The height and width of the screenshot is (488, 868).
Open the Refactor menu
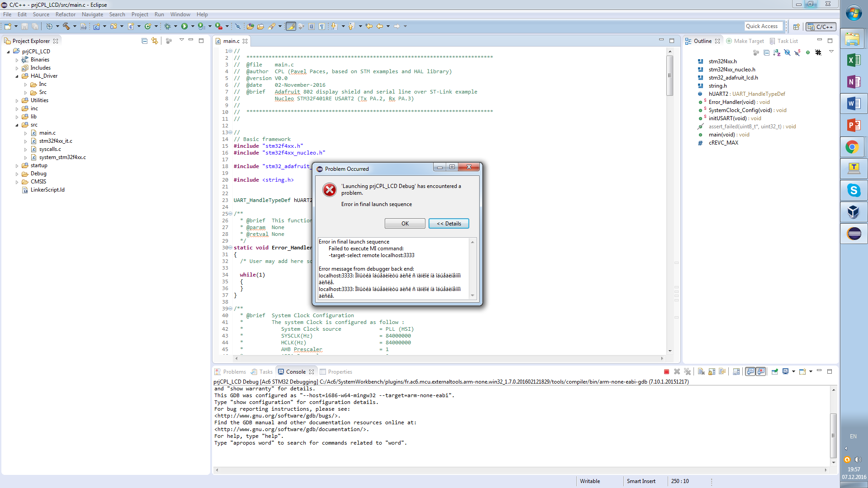pos(66,14)
